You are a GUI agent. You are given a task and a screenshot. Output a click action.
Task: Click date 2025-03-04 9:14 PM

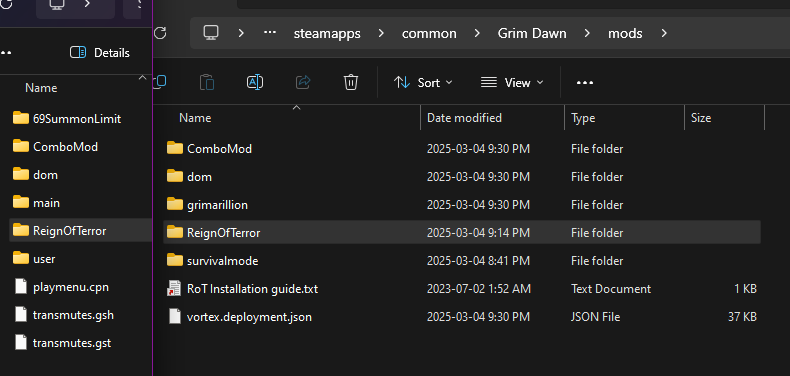pos(478,232)
